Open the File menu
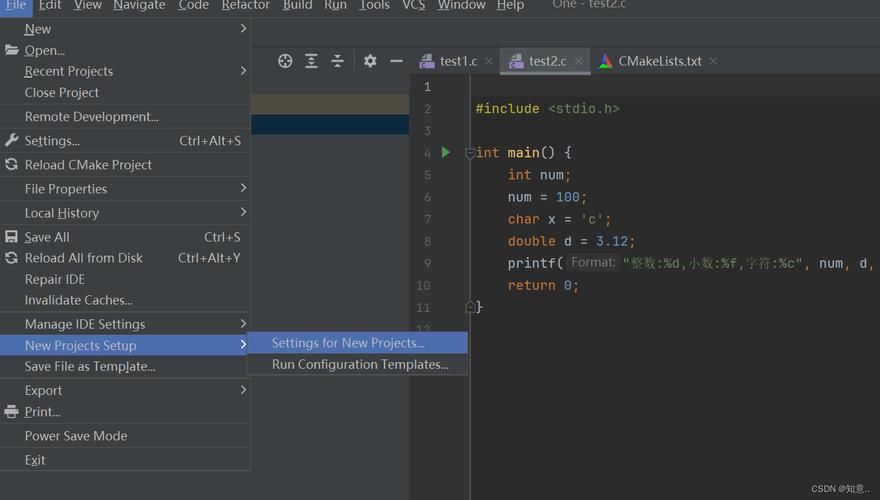 pos(16,5)
